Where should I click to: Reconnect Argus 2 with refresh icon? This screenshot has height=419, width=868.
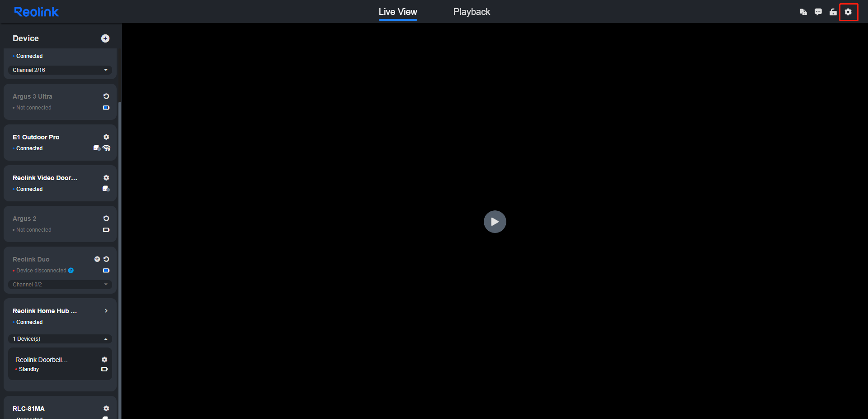106,219
